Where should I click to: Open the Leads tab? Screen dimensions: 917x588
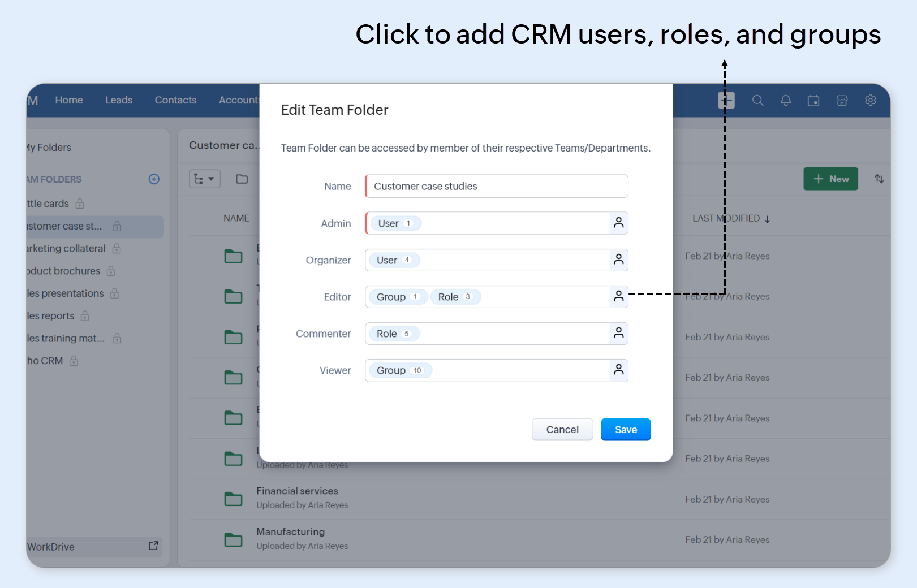(119, 100)
